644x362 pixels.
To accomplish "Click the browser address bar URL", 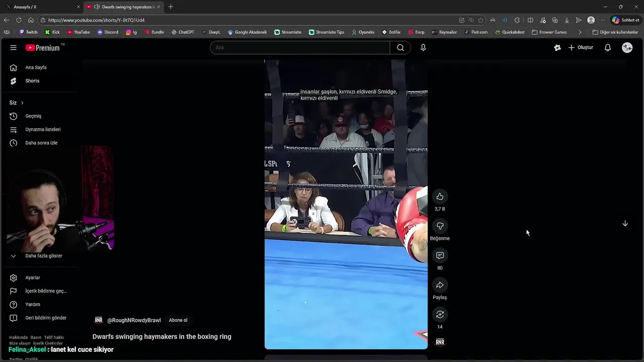I will pyautogui.click(x=97, y=20).
